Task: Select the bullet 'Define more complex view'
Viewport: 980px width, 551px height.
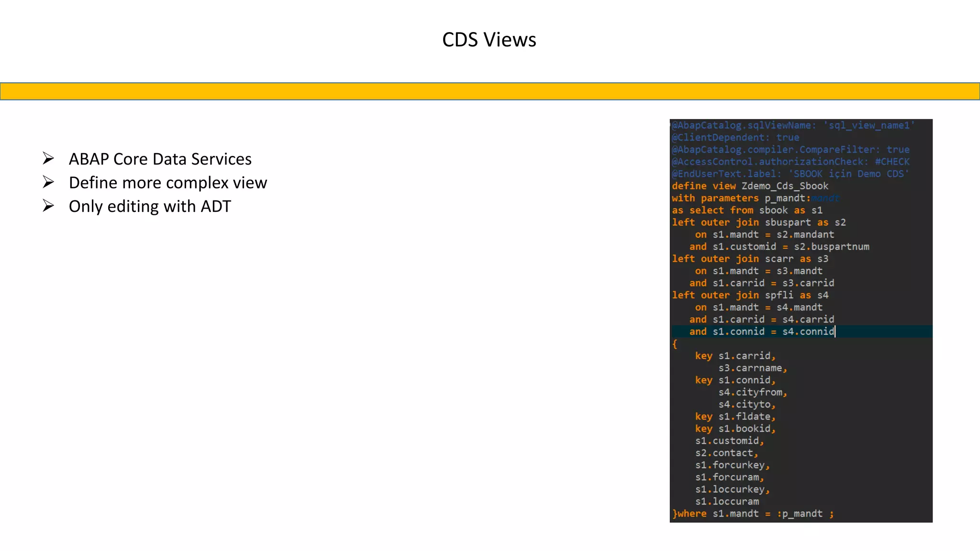Action: pyautogui.click(x=167, y=183)
